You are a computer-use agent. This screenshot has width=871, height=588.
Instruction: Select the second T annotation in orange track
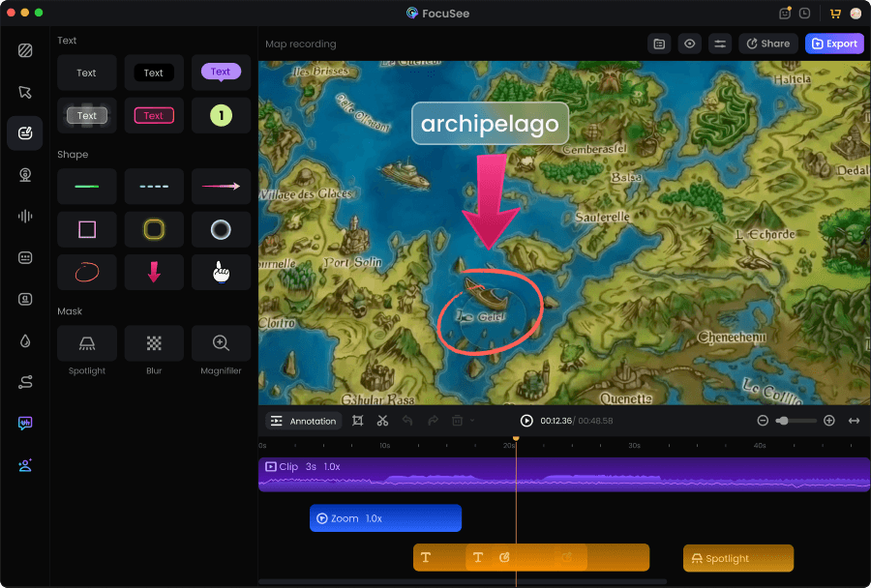(478, 557)
